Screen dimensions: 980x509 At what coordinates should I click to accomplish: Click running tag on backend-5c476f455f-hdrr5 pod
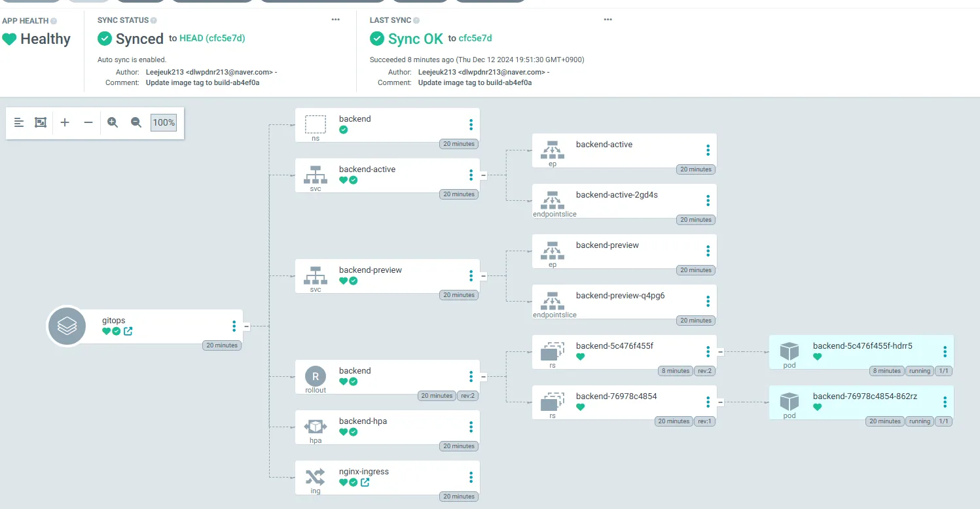pyautogui.click(x=920, y=371)
